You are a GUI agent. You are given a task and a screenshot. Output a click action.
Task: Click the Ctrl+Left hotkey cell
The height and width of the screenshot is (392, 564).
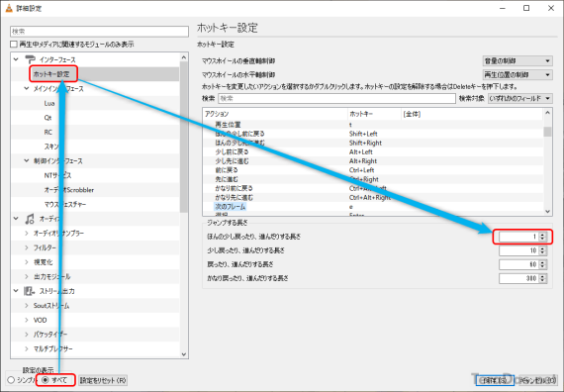click(x=361, y=170)
